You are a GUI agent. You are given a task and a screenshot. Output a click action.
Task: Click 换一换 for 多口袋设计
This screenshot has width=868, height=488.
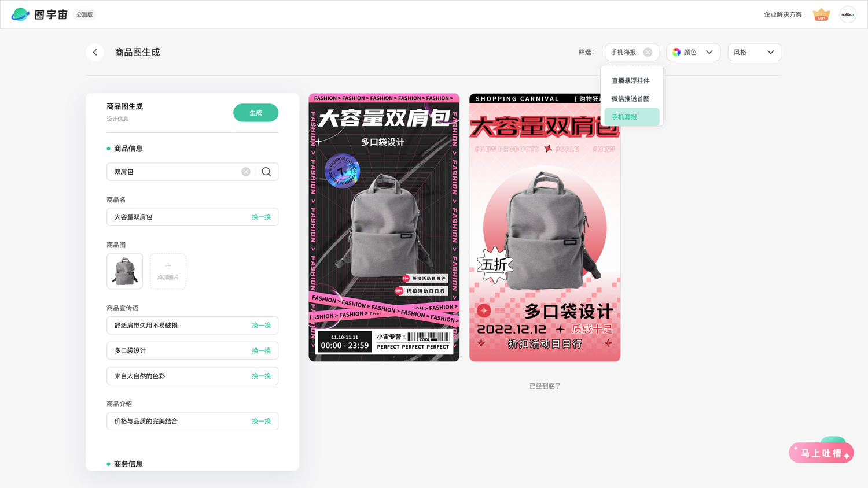coord(261,351)
